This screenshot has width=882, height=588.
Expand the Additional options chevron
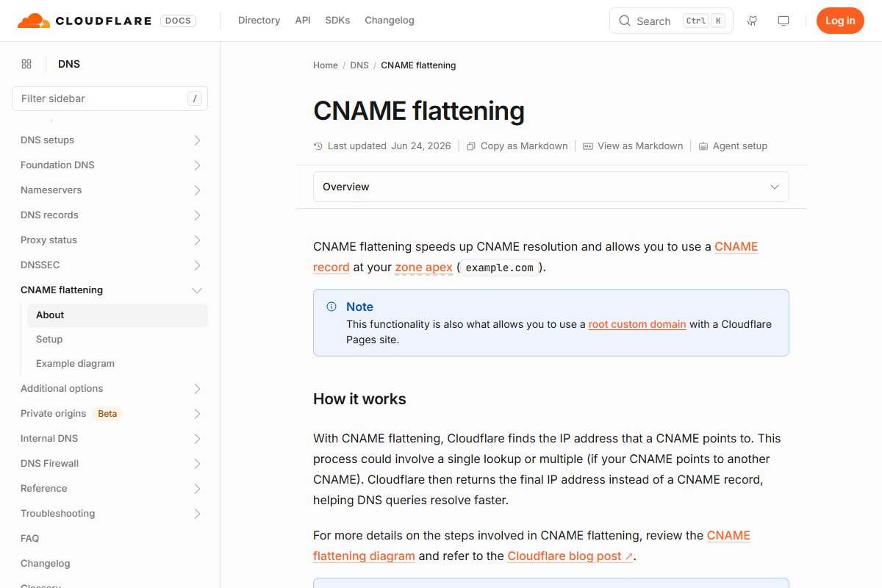[x=197, y=388]
